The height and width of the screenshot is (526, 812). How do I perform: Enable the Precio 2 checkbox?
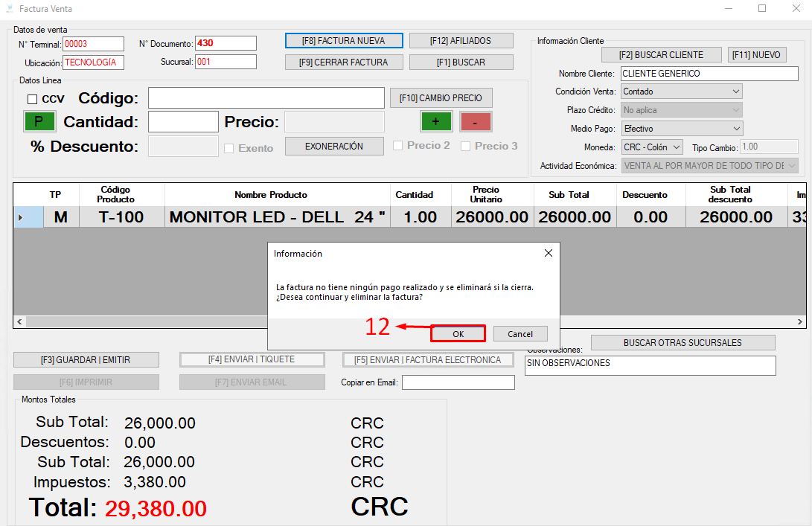tap(397, 146)
